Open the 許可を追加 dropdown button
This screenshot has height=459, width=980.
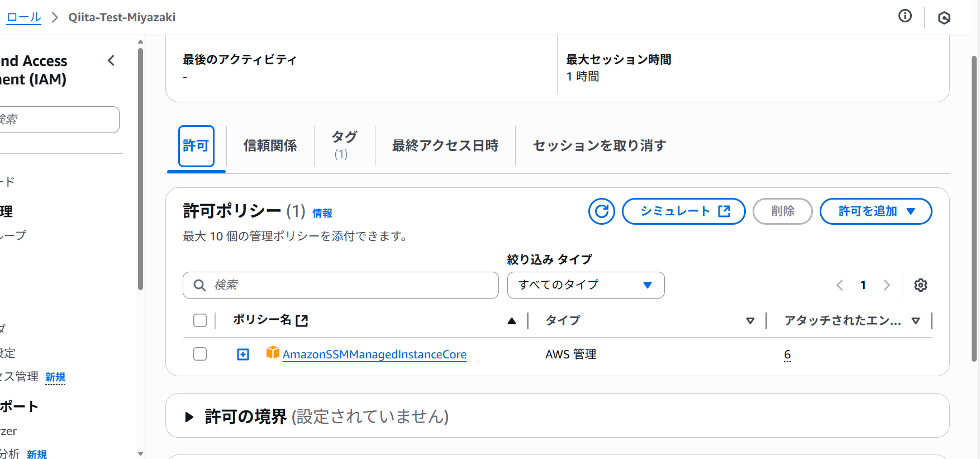point(876,211)
